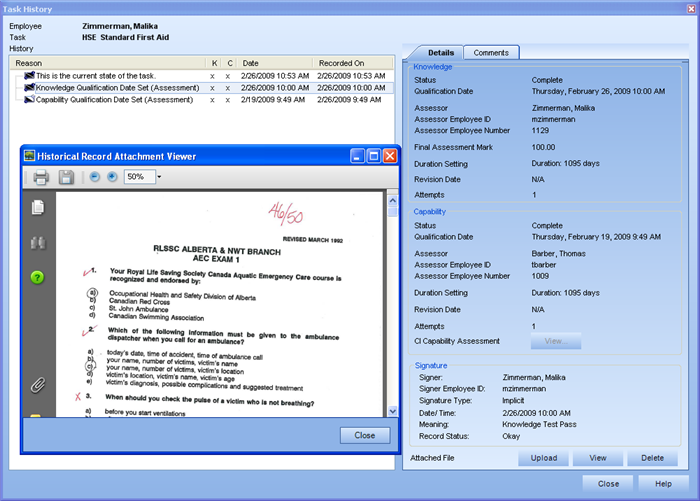Click the task name 'HSE Standard First Aid'
This screenshot has width=700, height=501.
pos(125,37)
